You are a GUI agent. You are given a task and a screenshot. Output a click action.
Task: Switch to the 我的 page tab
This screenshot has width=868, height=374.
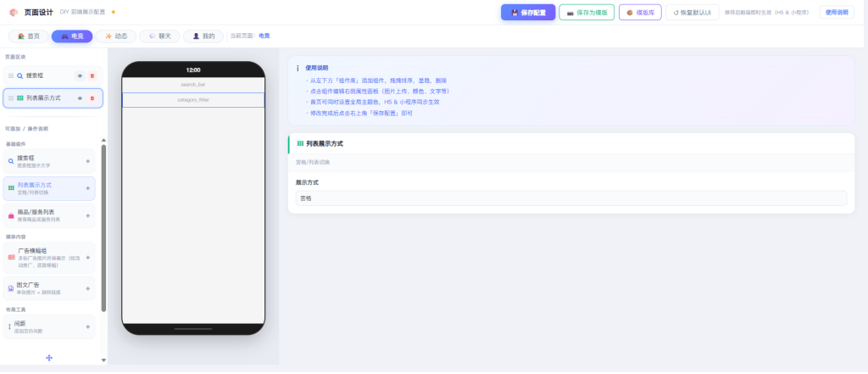[203, 36]
